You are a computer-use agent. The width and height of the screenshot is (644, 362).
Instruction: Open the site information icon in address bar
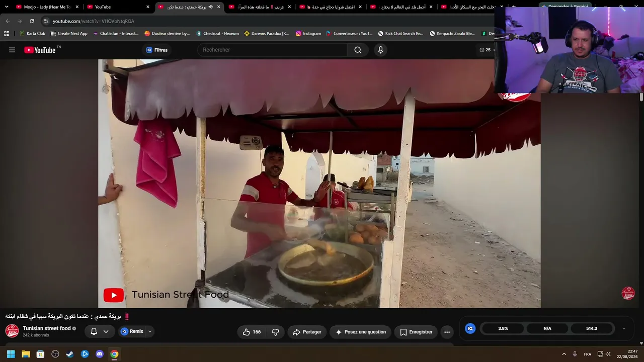(46, 21)
